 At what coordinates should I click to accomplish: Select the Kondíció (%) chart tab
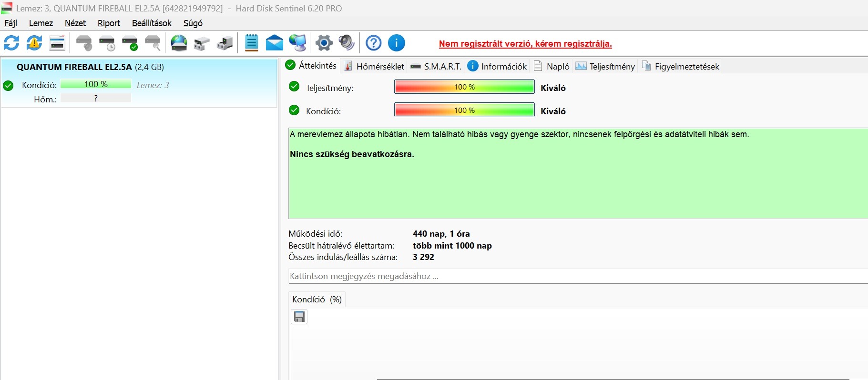tap(317, 300)
